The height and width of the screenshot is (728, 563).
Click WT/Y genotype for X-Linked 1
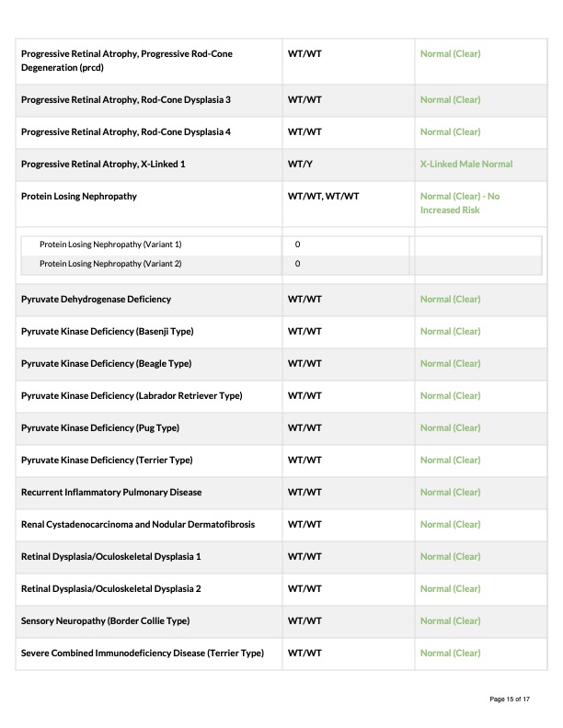pyautogui.click(x=300, y=164)
